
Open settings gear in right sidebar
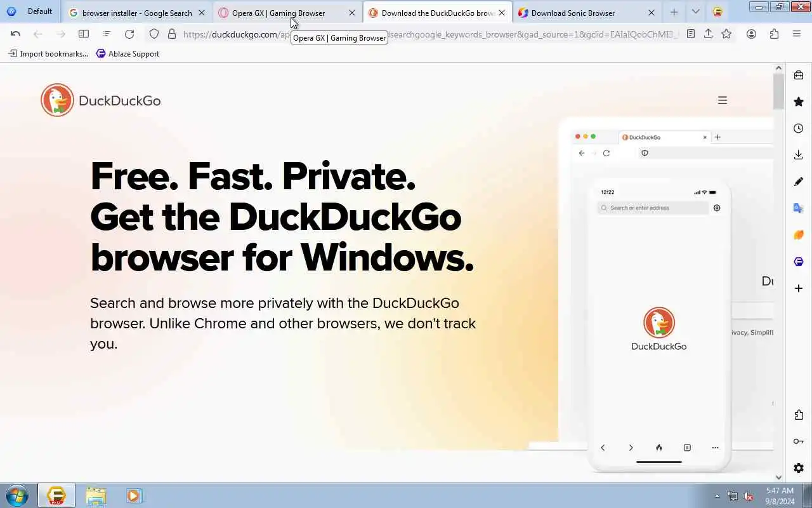(x=799, y=468)
